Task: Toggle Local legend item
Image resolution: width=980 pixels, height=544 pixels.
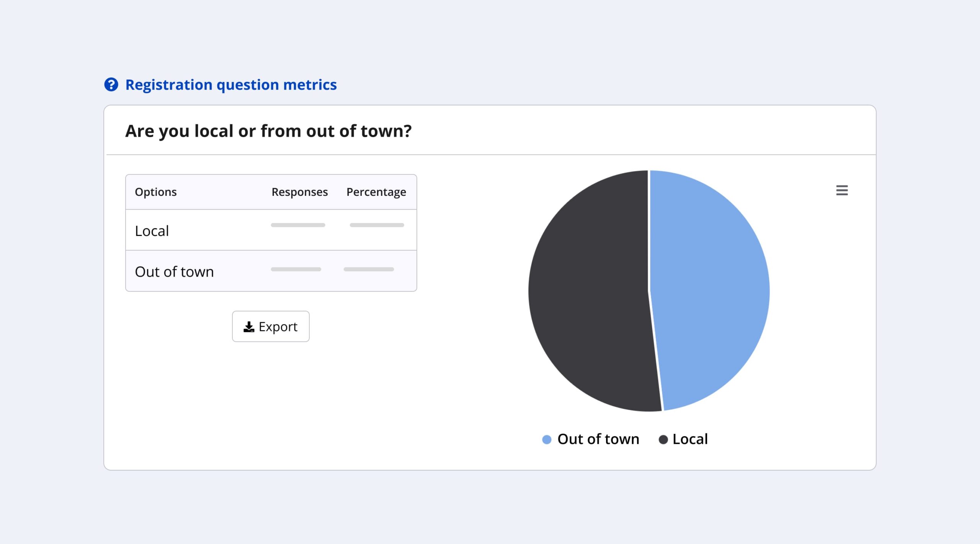Action: pos(690,439)
